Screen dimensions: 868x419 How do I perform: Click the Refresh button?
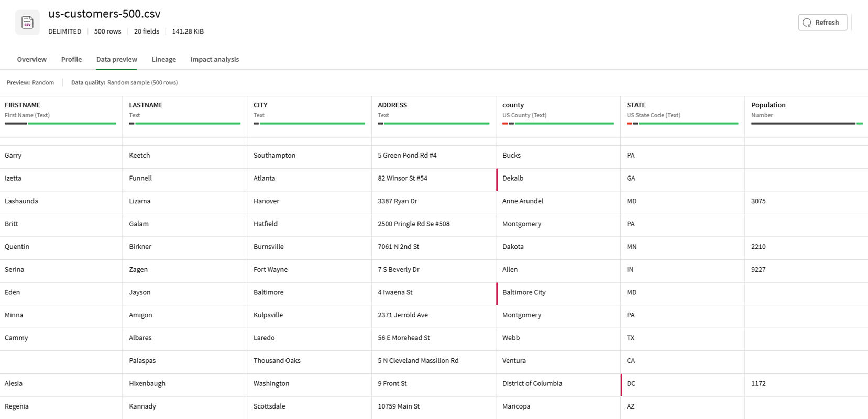pos(822,23)
